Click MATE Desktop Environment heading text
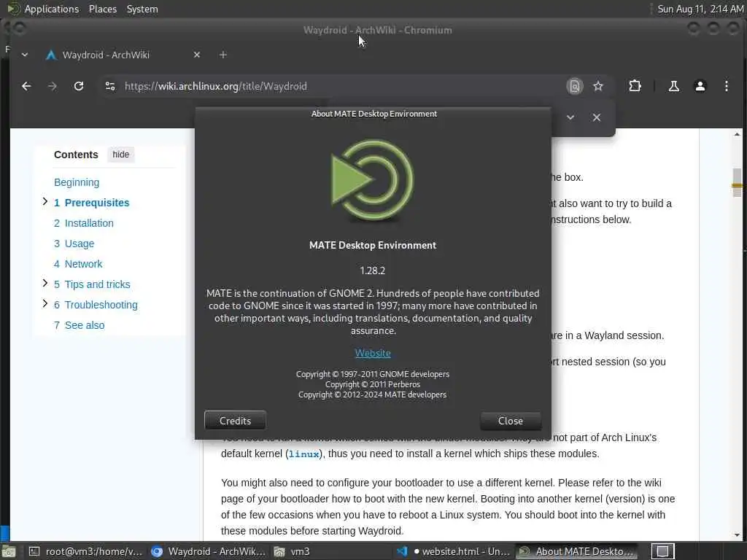Screen dimensions: 747x560 point(373,245)
